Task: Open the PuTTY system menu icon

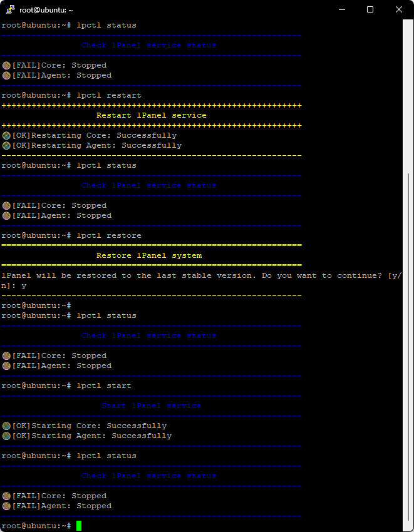Action: [x=11, y=10]
